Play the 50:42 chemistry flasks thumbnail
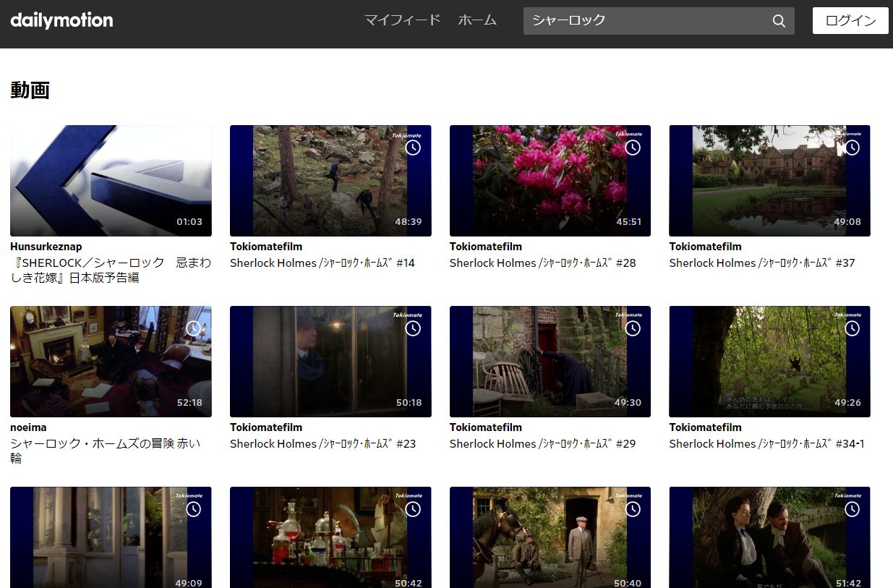The width and height of the screenshot is (893, 588). tap(330, 537)
